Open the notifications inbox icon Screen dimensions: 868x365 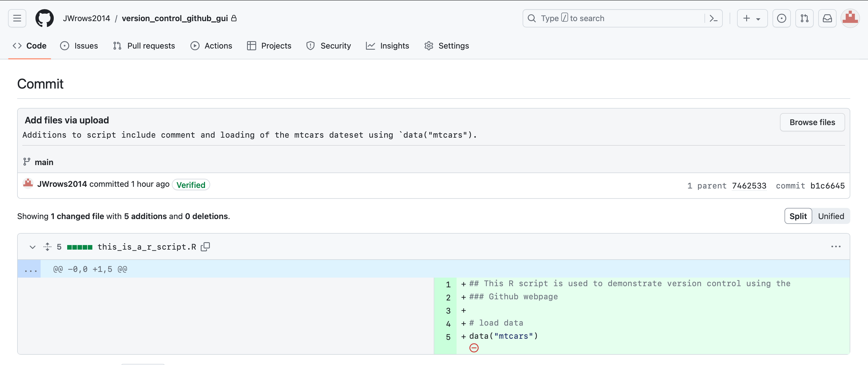tap(827, 18)
